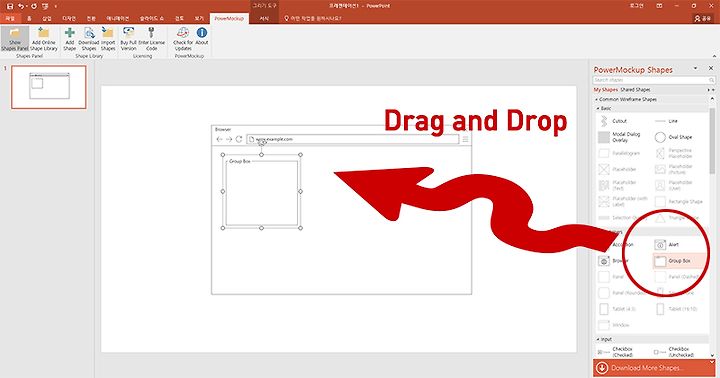Select the My Shapes tab
This screenshot has width=720, height=378.
606,90
